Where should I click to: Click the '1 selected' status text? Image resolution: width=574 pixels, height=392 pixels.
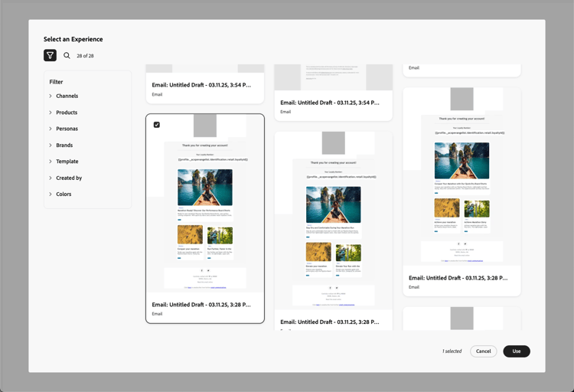click(x=452, y=351)
